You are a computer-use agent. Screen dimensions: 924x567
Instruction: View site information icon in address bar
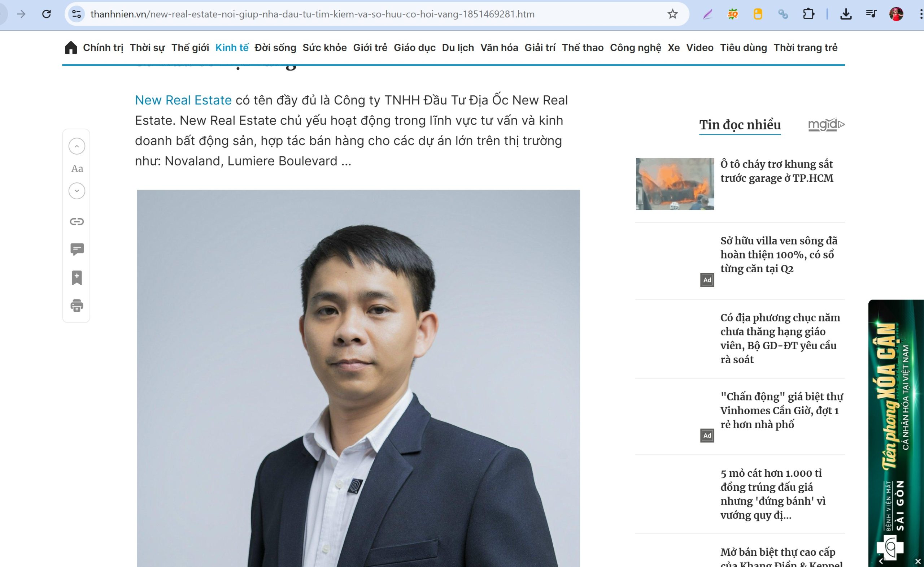(x=77, y=14)
